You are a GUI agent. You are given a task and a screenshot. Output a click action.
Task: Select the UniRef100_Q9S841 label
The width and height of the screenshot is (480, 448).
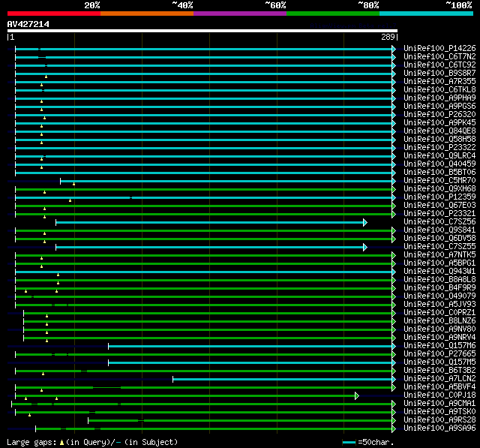coord(439,230)
